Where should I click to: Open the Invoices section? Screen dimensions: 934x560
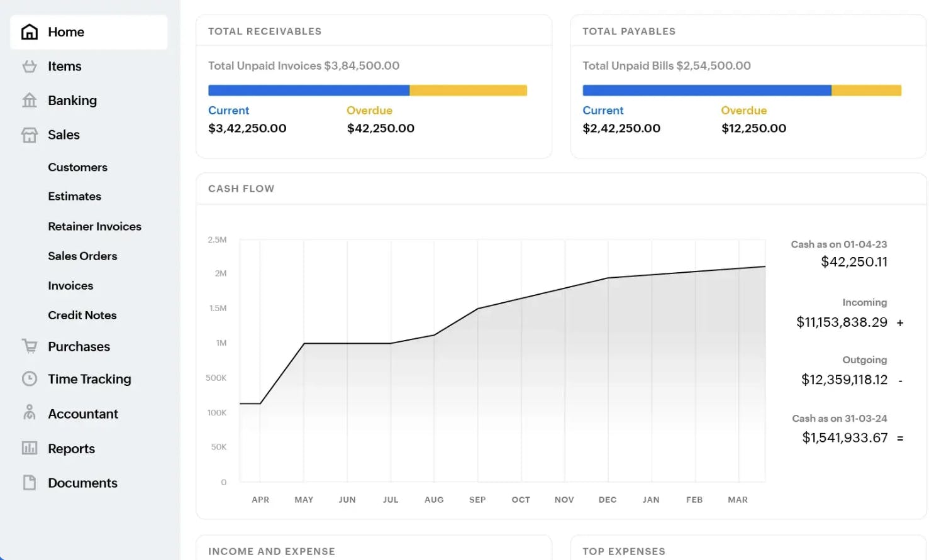tap(70, 285)
